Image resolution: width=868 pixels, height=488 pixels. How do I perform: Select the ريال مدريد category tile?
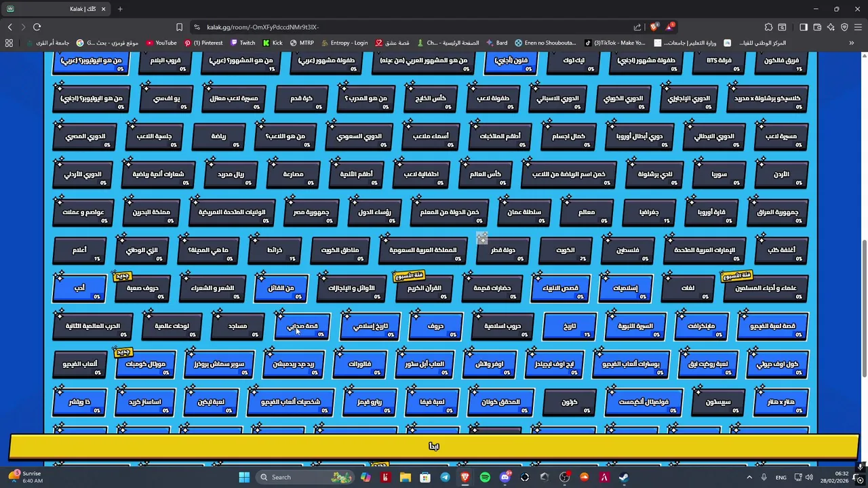pos(231,174)
